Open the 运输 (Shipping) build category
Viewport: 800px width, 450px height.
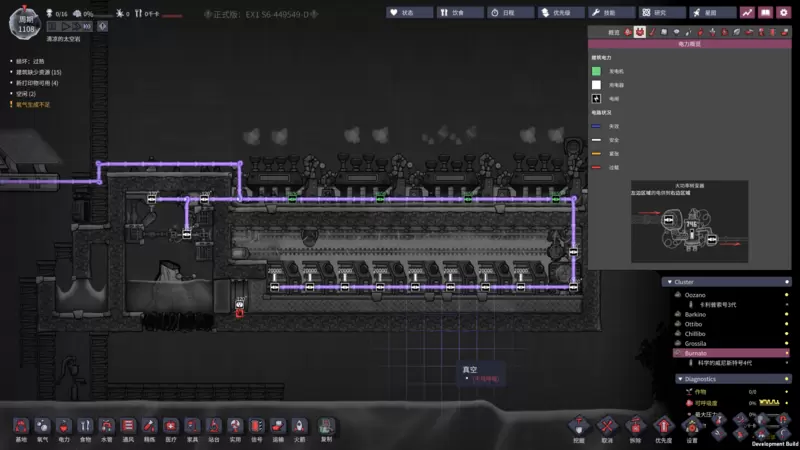click(278, 430)
